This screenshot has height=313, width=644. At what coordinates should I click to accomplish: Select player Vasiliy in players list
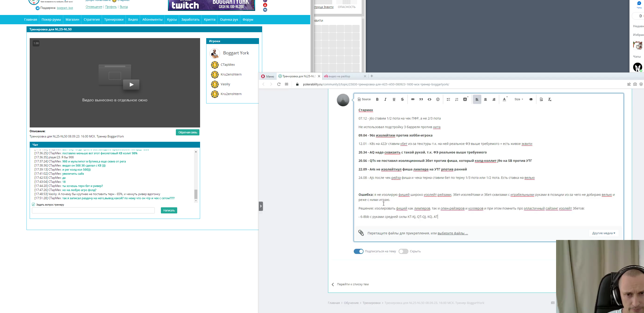click(x=225, y=84)
